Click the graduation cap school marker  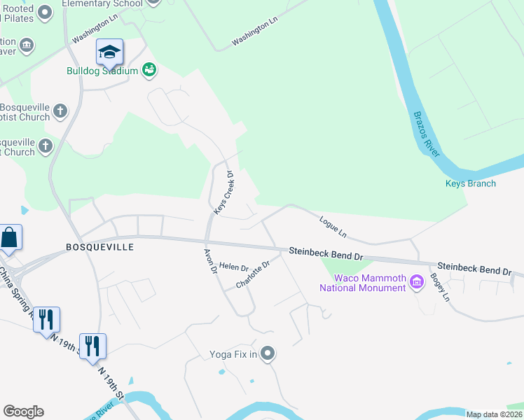[x=109, y=52]
